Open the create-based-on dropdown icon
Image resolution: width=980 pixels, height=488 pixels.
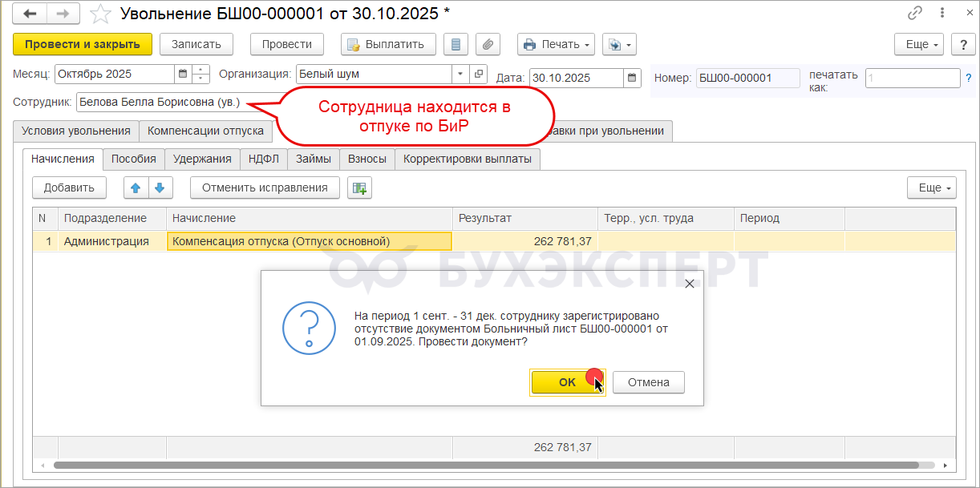[x=620, y=44]
